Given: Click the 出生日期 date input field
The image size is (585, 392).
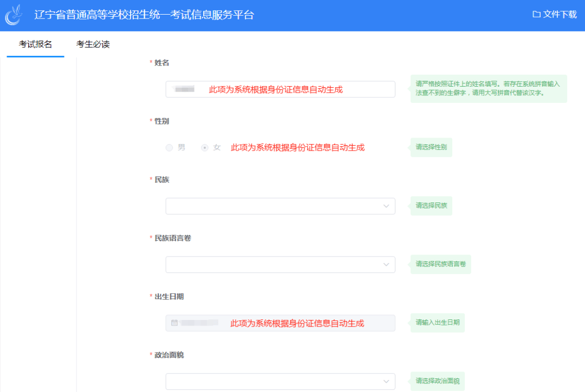Looking at the screenshot, I should point(280,323).
